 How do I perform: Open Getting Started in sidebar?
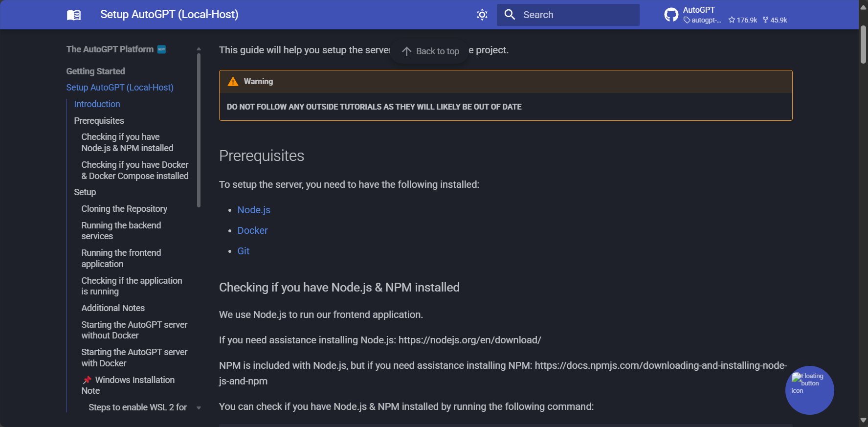96,71
